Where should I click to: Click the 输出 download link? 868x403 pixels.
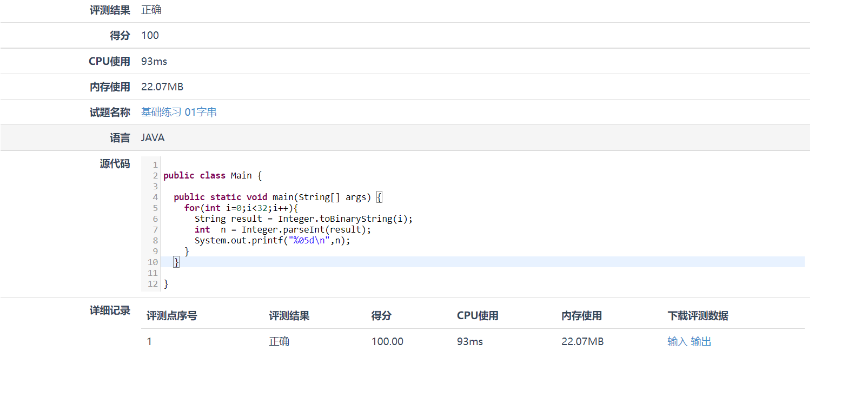701,341
